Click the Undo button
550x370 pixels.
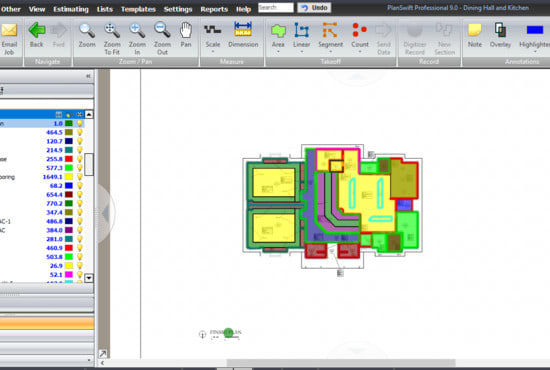(x=314, y=8)
